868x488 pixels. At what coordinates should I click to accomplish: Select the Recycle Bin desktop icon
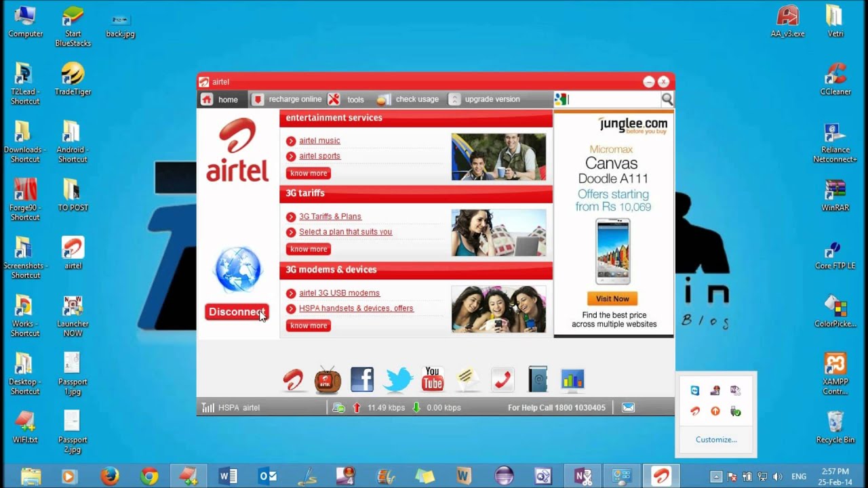pos(835,428)
